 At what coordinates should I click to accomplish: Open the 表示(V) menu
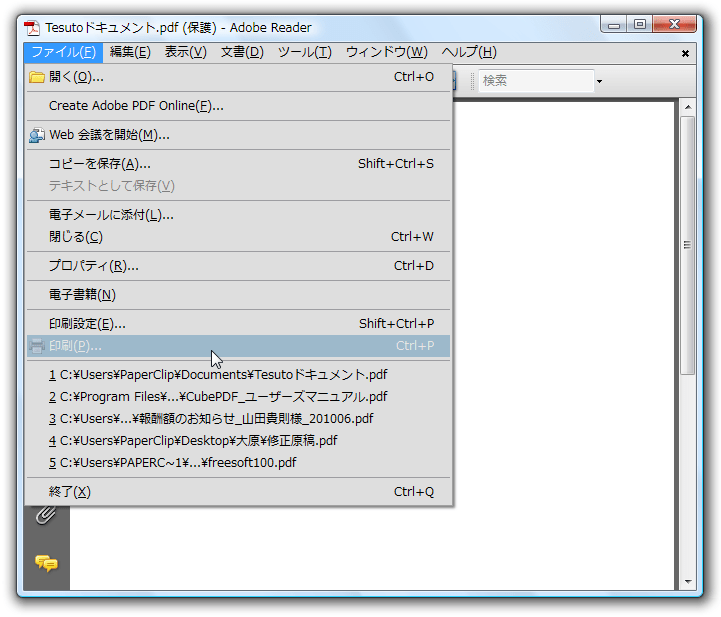tap(186, 52)
